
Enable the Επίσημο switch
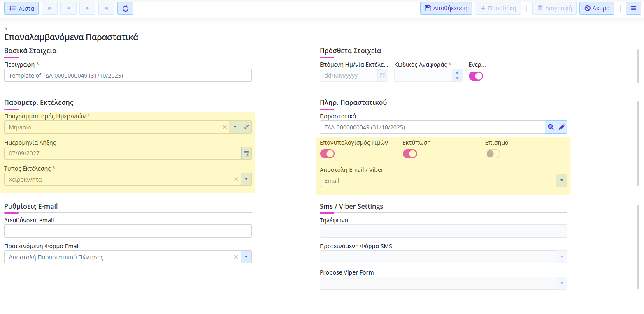(493, 154)
